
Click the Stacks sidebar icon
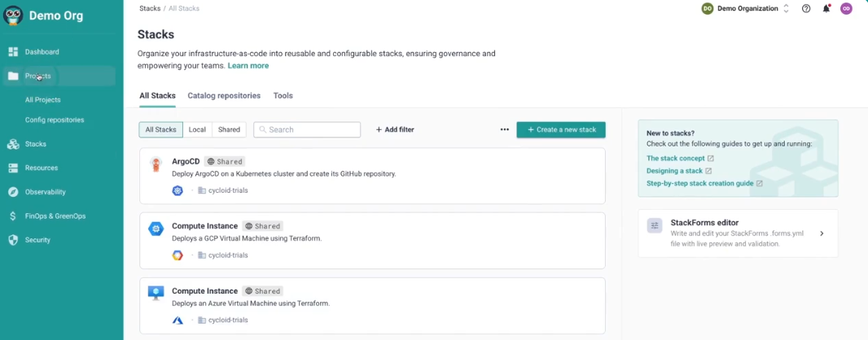pos(13,144)
